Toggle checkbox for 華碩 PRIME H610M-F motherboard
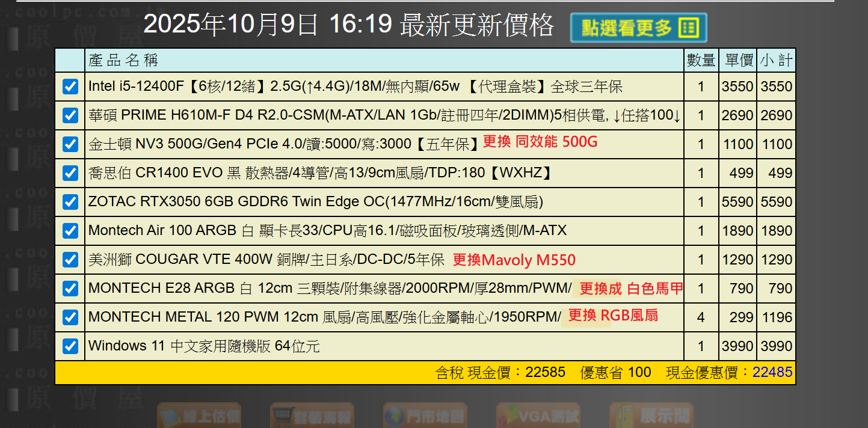This screenshot has width=868, height=428. pos(70,115)
